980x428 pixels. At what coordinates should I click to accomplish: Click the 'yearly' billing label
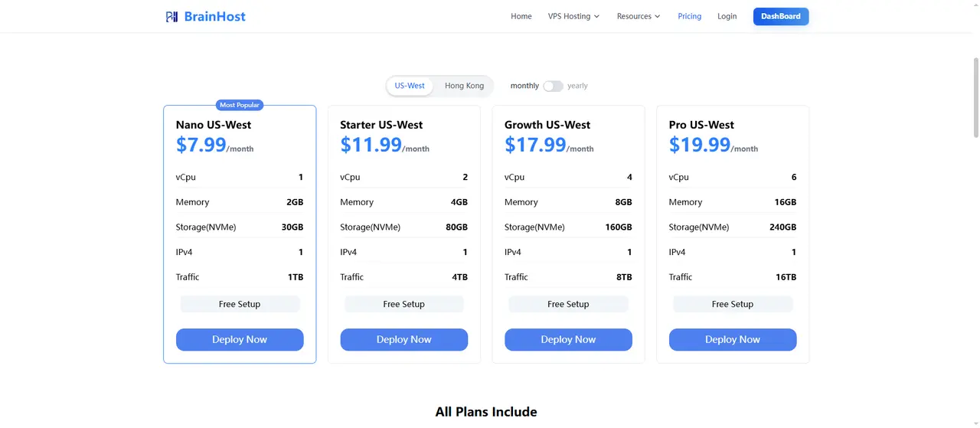577,86
